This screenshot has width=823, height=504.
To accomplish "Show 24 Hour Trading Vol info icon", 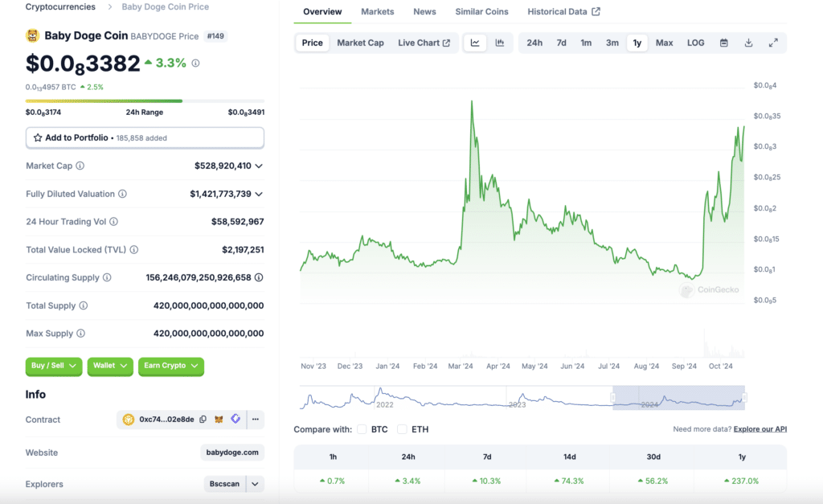I will tap(113, 222).
